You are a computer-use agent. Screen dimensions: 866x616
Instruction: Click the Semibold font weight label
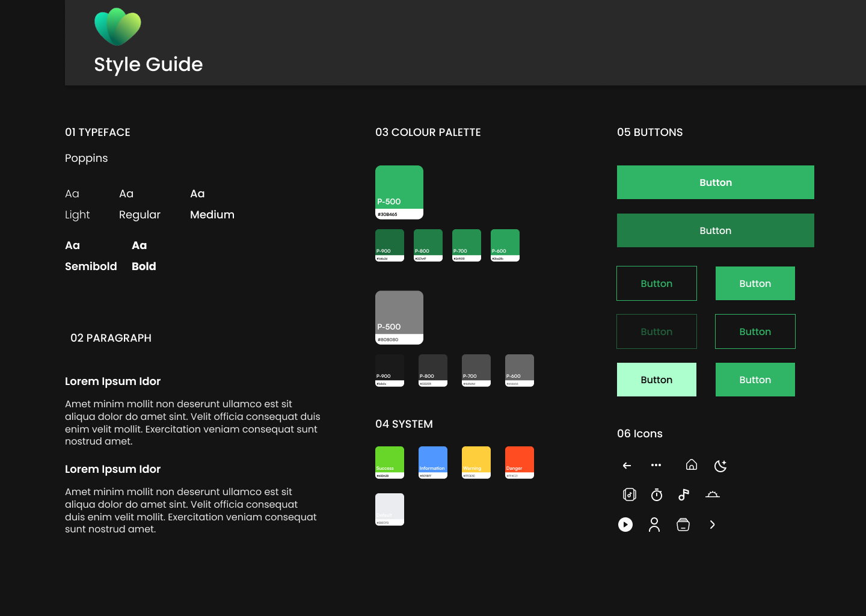tap(91, 266)
